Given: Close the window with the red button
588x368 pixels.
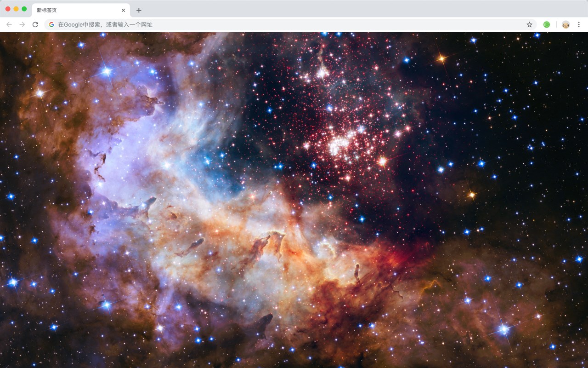Looking at the screenshot, I should click(8, 9).
